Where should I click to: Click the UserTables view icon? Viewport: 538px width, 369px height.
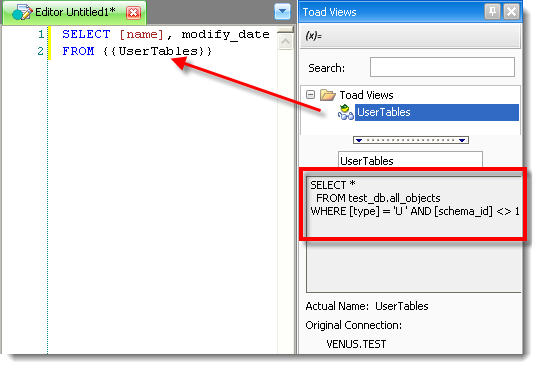(x=346, y=112)
